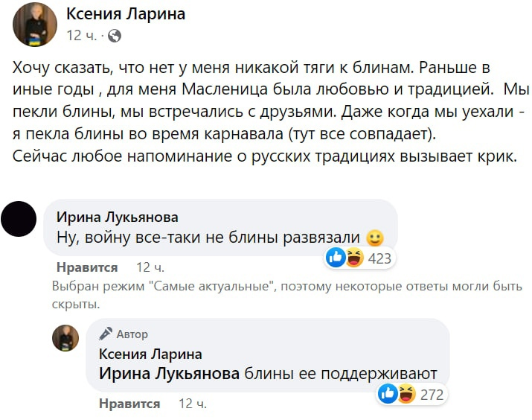The image size is (532, 420).
Task: Click the microphone icon beside the Автор badge
Action: pos(106,334)
